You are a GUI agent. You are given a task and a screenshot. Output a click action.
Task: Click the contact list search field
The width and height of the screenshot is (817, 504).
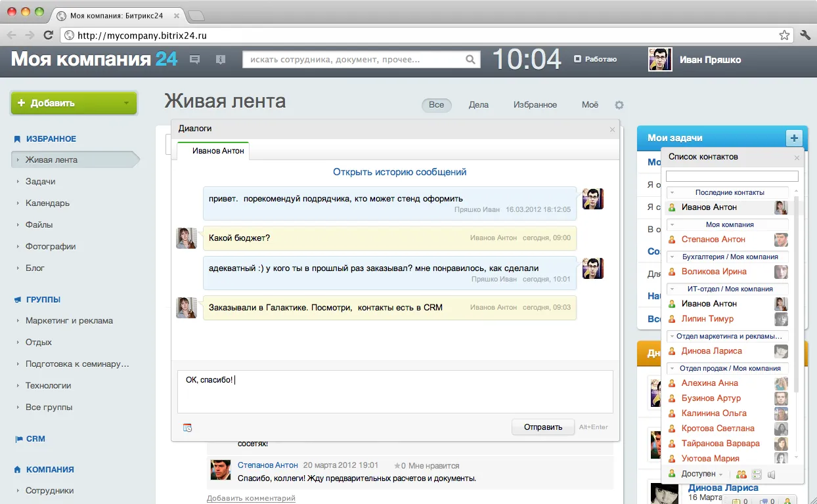[732, 177]
